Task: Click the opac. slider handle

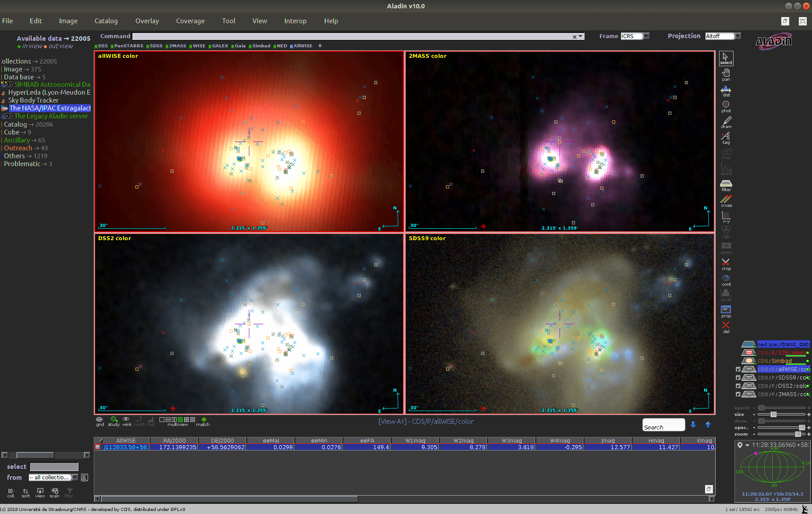Action: (801, 428)
